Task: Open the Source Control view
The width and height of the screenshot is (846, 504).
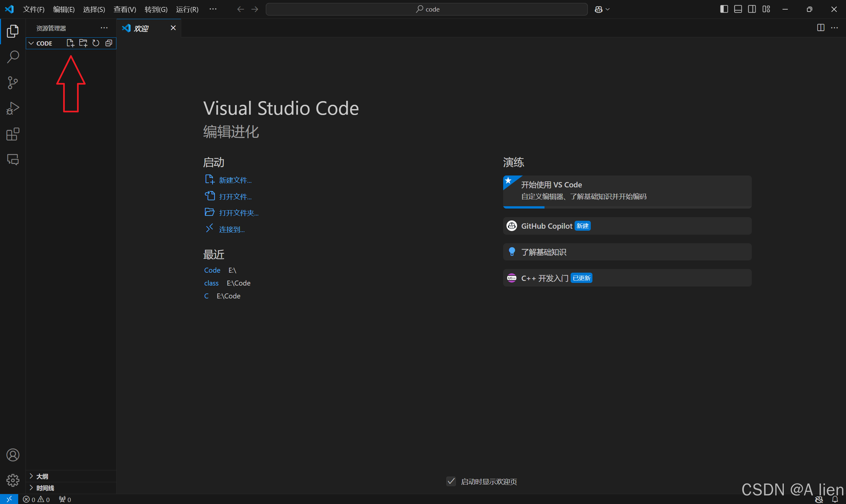Action: [13, 83]
